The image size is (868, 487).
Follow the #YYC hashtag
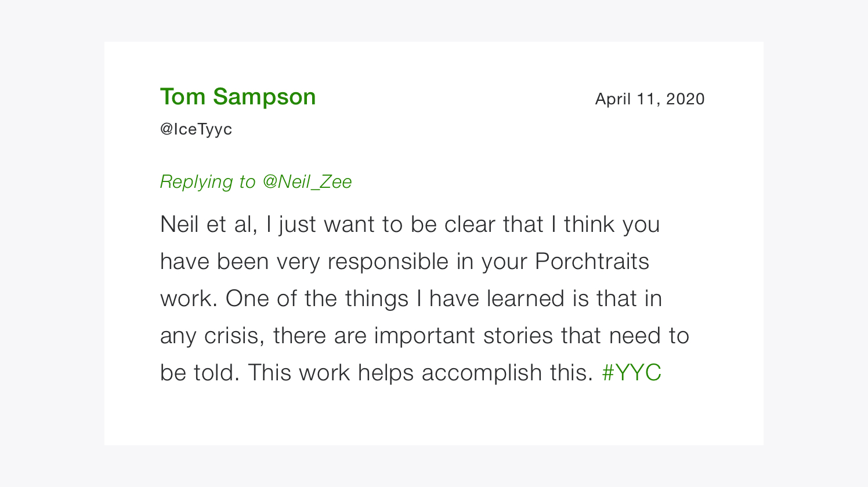(x=632, y=373)
